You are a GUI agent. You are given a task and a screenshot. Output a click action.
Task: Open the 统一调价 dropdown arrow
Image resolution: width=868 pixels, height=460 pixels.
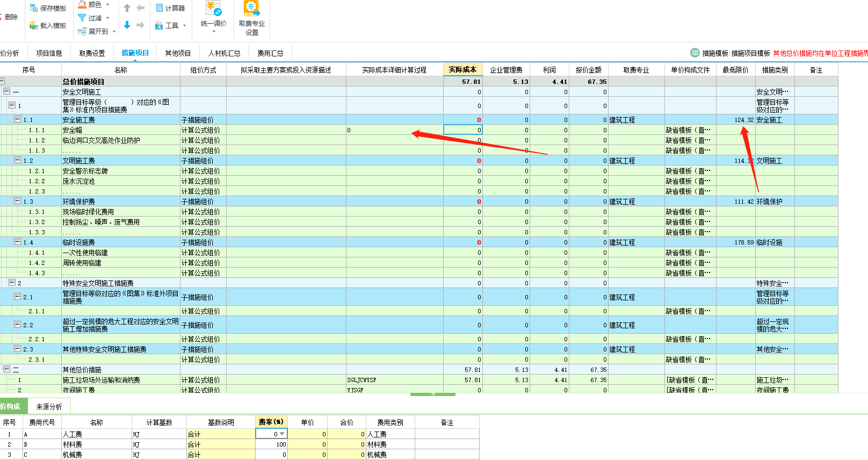[x=214, y=32]
